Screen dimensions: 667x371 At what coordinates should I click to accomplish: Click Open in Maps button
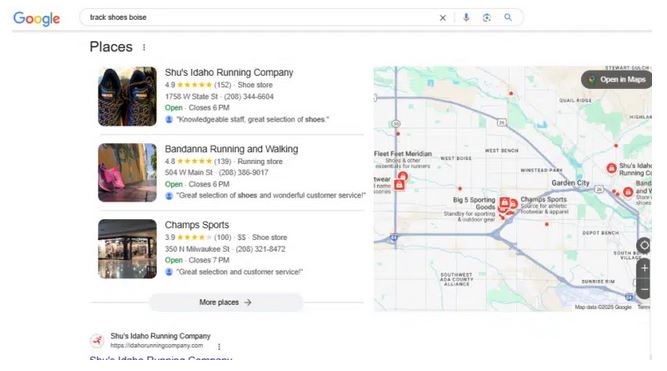coord(617,80)
